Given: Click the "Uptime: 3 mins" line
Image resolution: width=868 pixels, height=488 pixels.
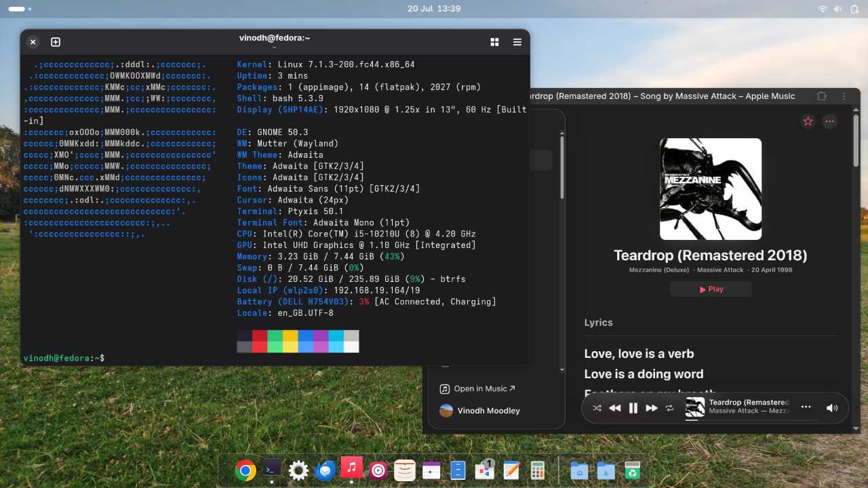Looking at the screenshot, I should pos(273,76).
